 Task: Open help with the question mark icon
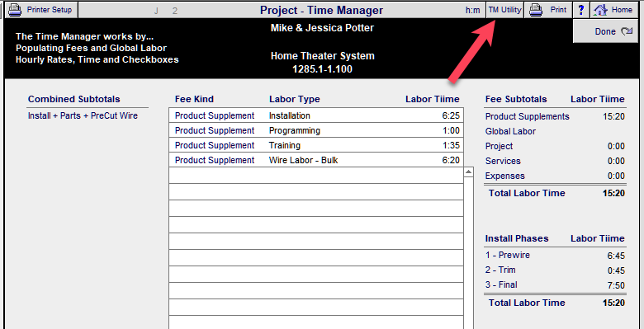pos(580,10)
